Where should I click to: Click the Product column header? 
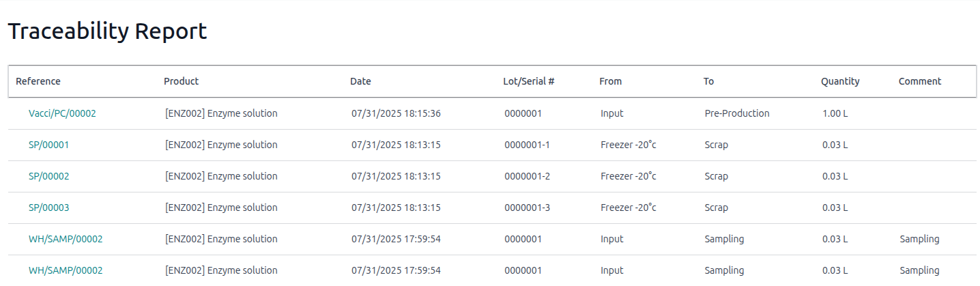pyautogui.click(x=181, y=81)
